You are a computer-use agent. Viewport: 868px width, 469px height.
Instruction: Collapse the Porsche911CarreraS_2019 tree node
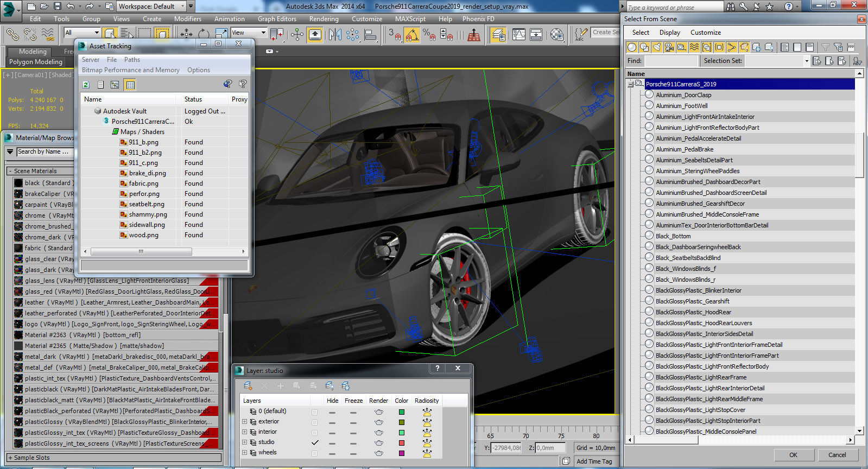630,84
